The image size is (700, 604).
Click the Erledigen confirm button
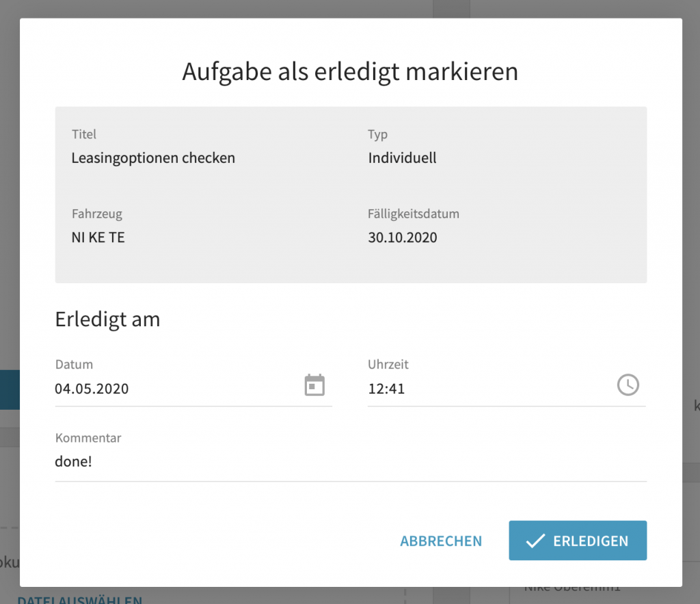578,540
